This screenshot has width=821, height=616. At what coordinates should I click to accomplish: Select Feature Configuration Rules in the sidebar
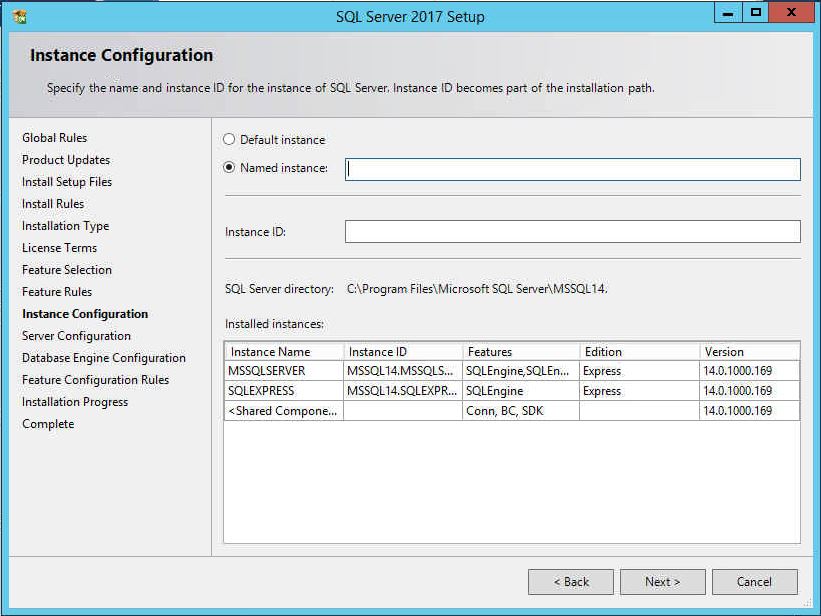point(95,380)
